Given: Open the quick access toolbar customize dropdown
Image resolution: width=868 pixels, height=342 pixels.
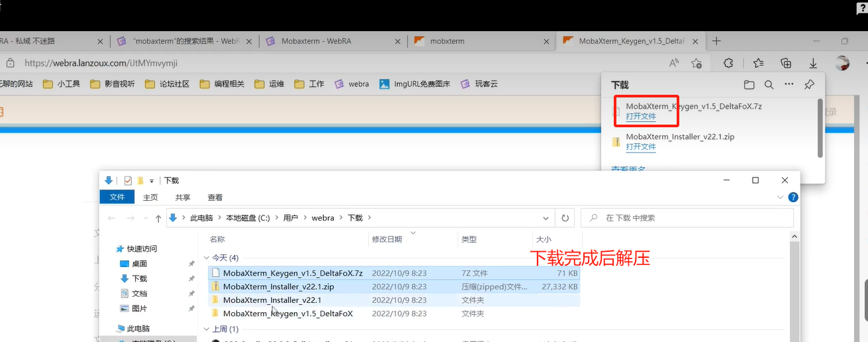Looking at the screenshot, I should (x=152, y=180).
